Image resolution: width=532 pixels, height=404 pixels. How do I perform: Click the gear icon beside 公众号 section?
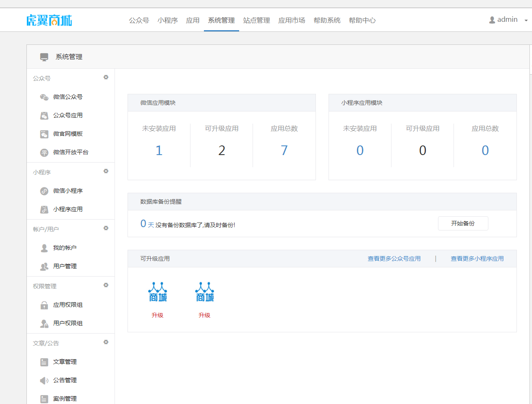click(x=106, y=77)
